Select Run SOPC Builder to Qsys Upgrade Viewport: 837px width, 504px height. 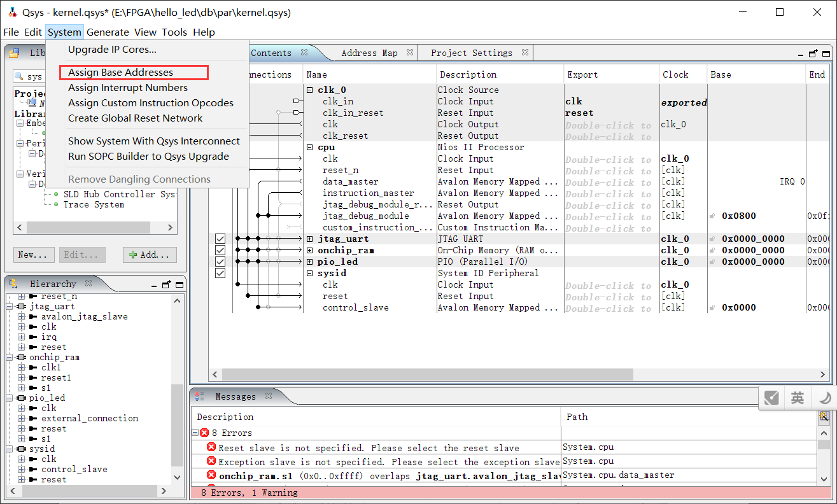(x=148, y=157)
